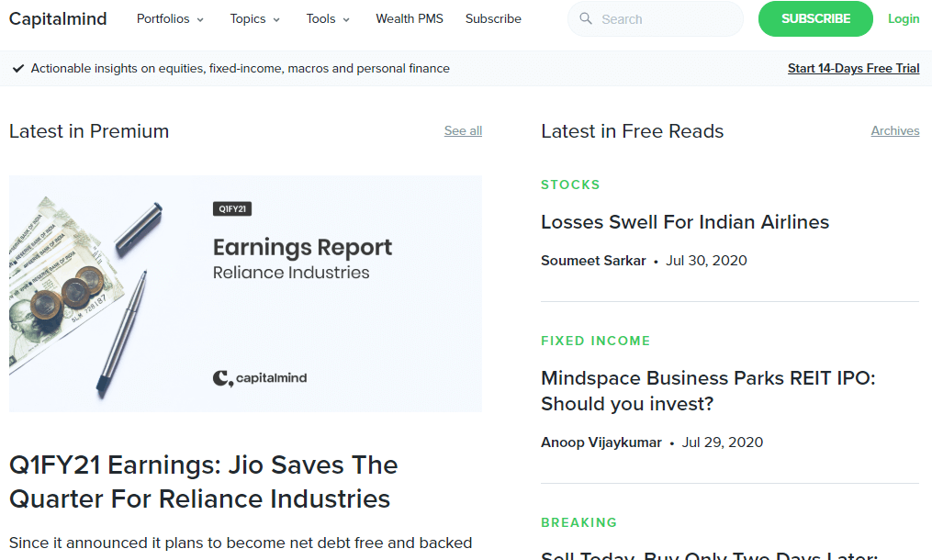Expand the Topics dropdown menu

point(255,19)
